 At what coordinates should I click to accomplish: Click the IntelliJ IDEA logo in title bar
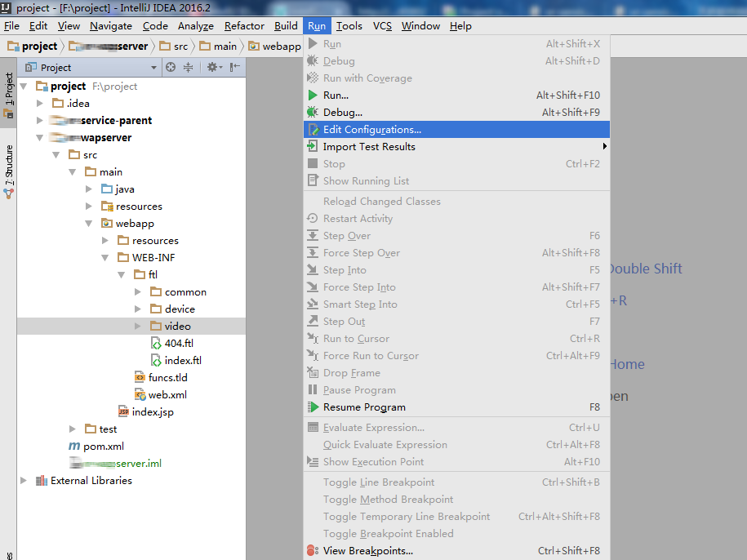click(5, 7)
